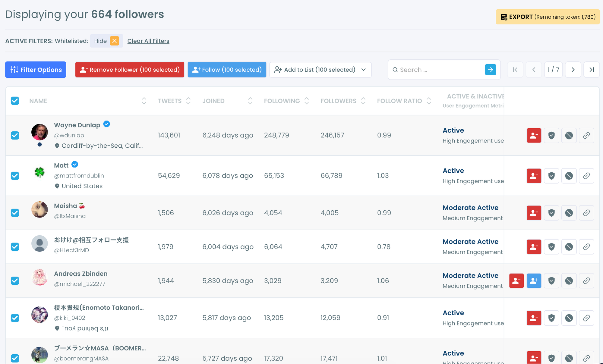Click whitelist shield icon in Matt's row

point(551,176)
